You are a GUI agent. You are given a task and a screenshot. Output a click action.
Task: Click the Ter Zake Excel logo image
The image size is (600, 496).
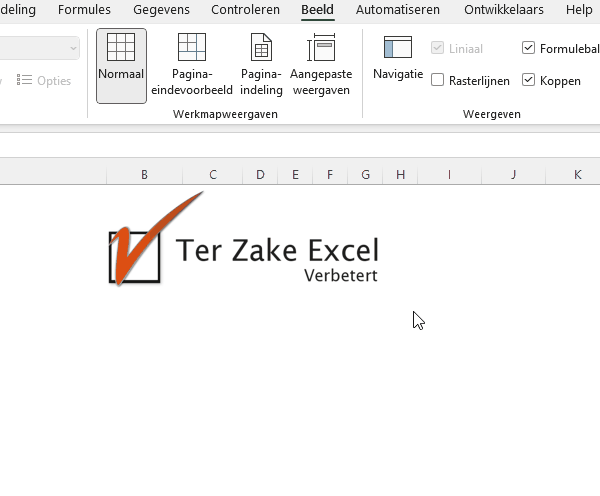243,245
